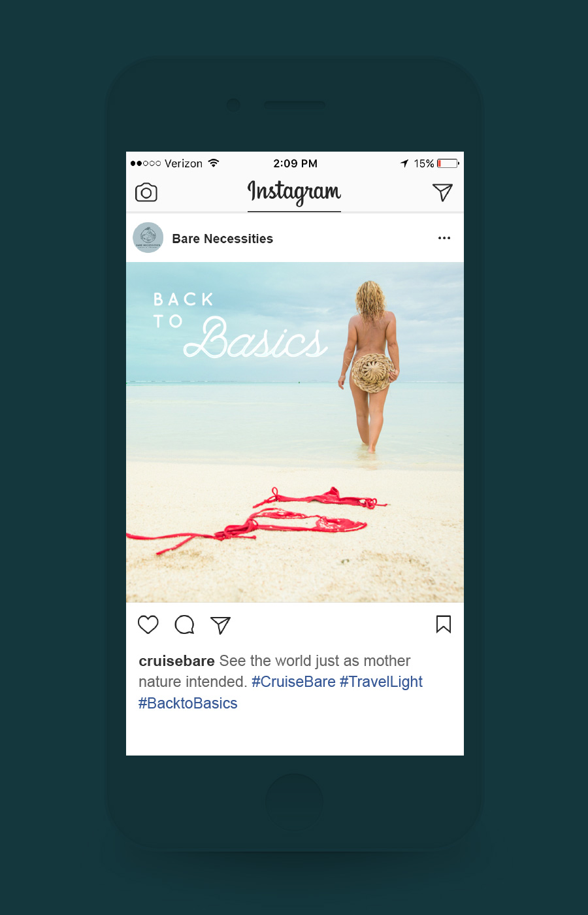
Task: Tap the Instagram logo
Action: 294,192
